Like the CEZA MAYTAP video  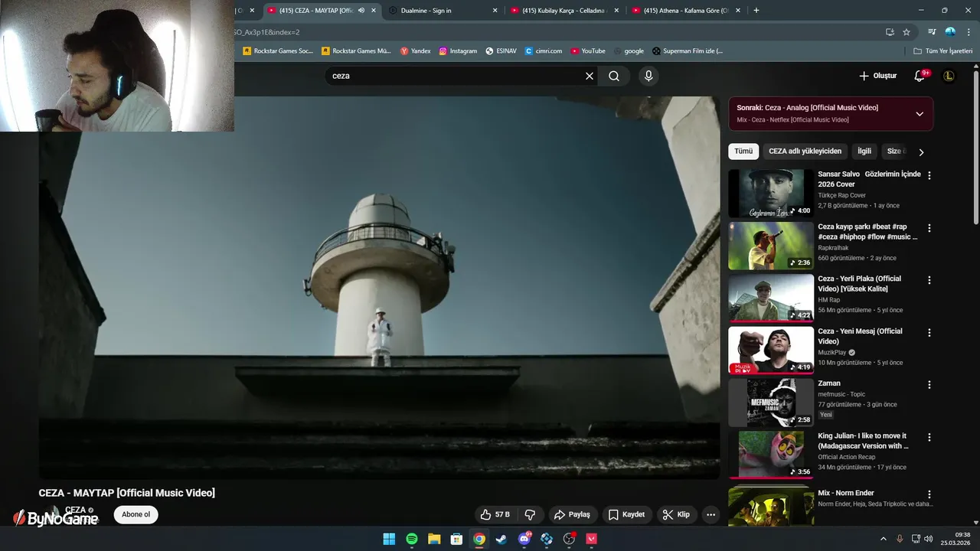click(495, 514)
